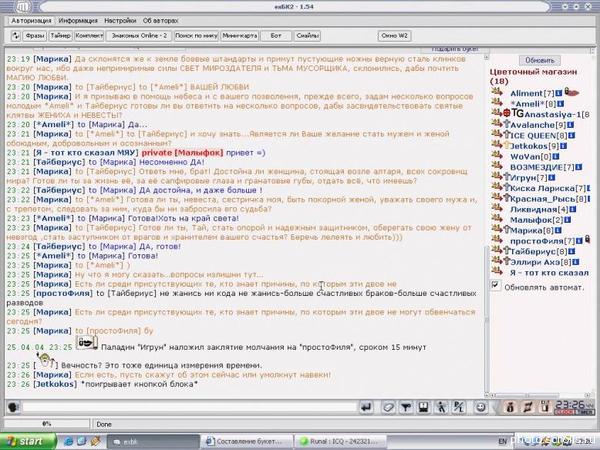Click the send message arrow icon
The width and height of the screenshot is (600, 450).
(x=367, y=407)
